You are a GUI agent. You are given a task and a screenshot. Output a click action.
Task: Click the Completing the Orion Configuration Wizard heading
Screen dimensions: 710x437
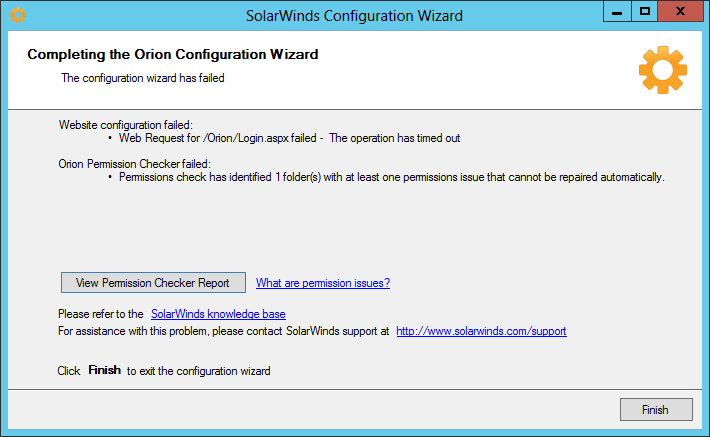pyautogui.click(x=173, y=54)
